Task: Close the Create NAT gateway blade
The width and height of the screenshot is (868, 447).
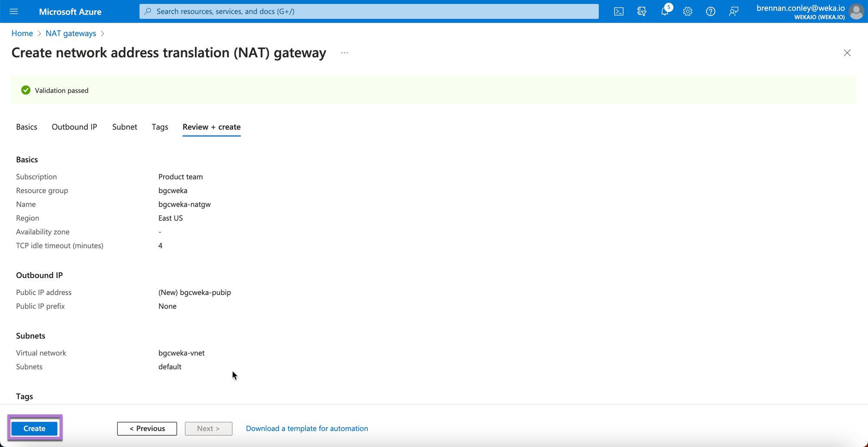Action: click(847, 53)
